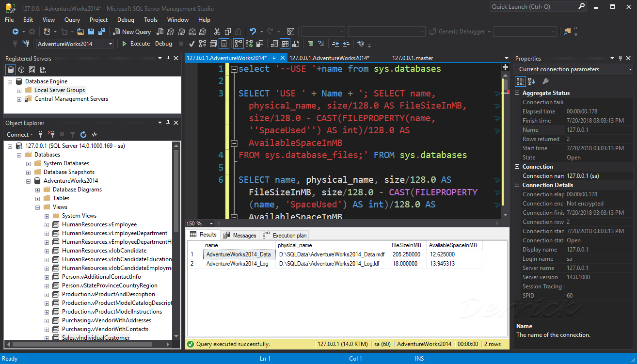Click the Undo icon in the toolbar
637x364 pixels.
tap(254, 32)
